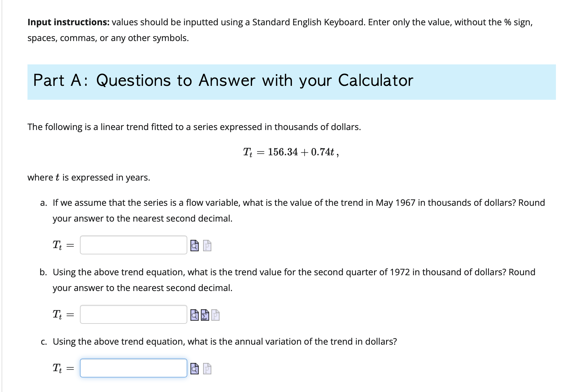
Task: Click inside the part c answer box
Action: pos(133,368)
